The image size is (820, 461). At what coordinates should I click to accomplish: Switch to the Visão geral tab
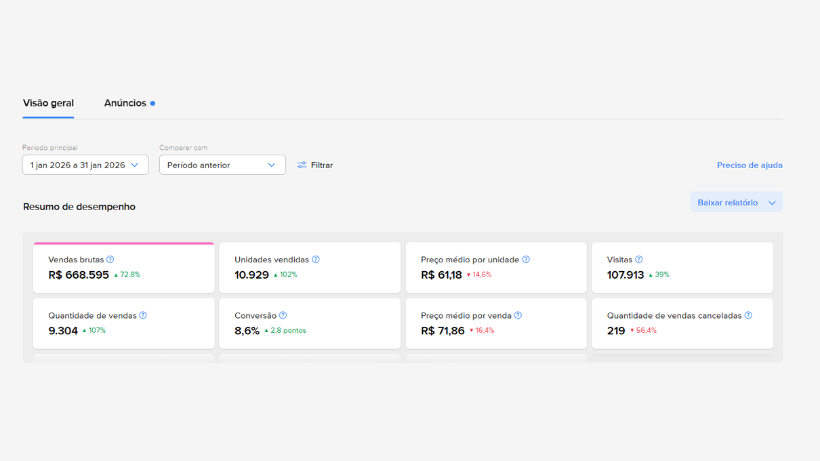(48, 103)
